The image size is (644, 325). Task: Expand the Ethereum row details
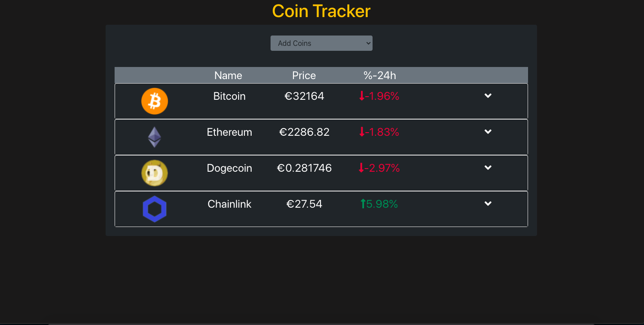coord(488,132)
